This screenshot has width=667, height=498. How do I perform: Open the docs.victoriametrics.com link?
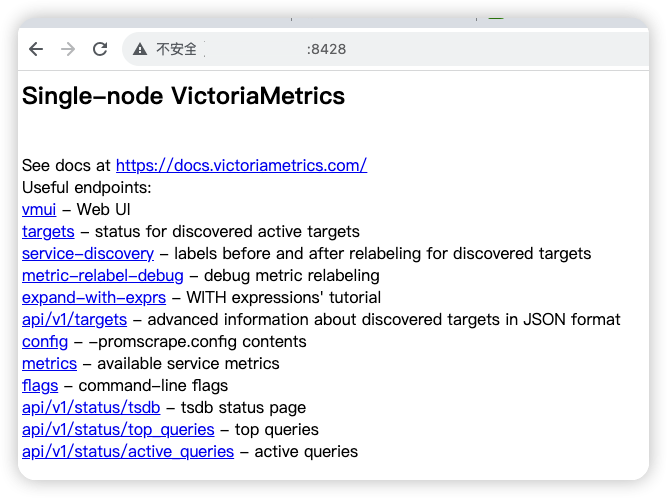[x=241, y=165]
